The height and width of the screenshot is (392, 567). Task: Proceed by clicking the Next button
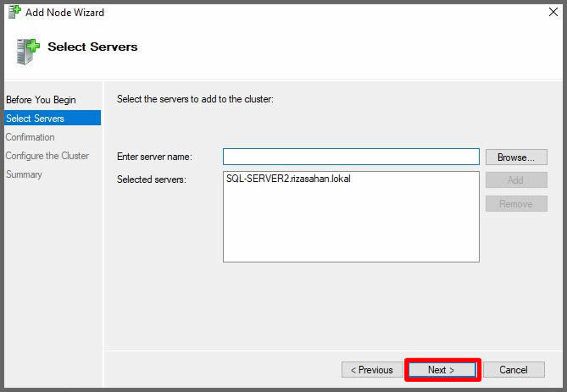442,370
